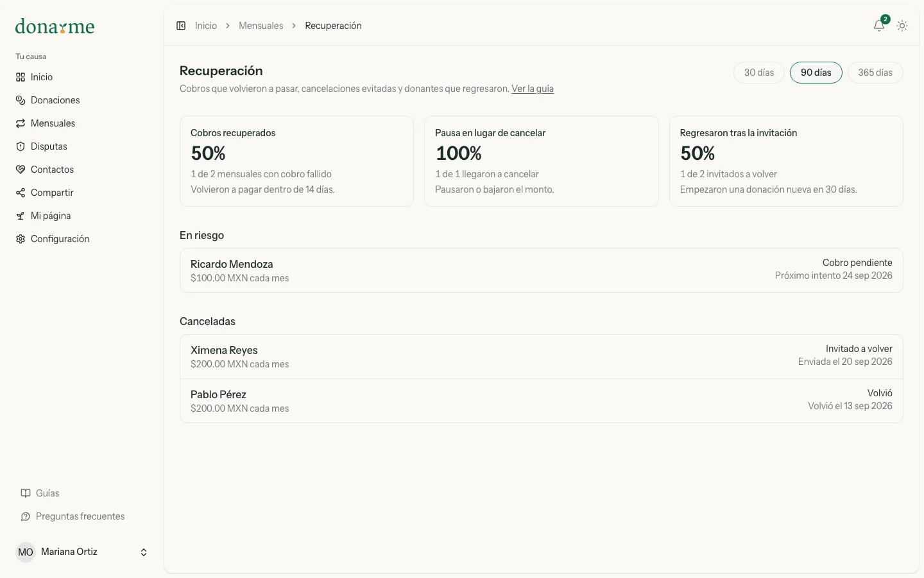
Task: Click the Mi página sprout icon
Action: pos(21,216)
